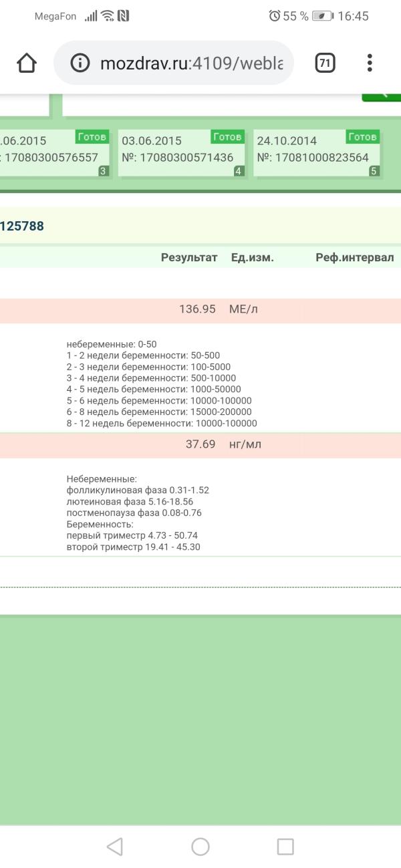The image size is (401, 868).
Task: Tap the Реф.интервал column header
Action: coord(355,258)
